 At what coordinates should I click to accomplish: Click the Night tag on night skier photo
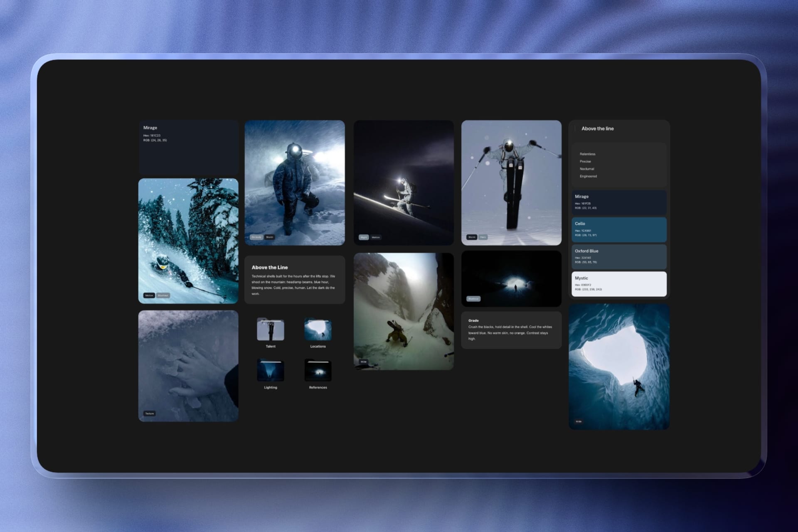coord(364,237)
